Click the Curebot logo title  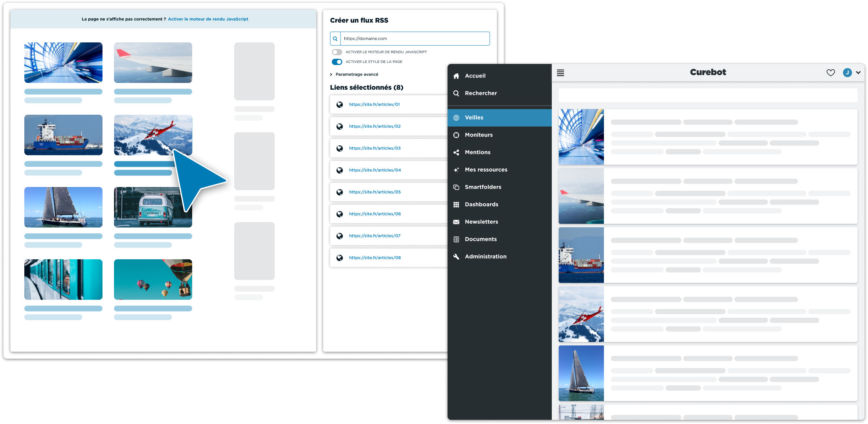pos(708,72)
